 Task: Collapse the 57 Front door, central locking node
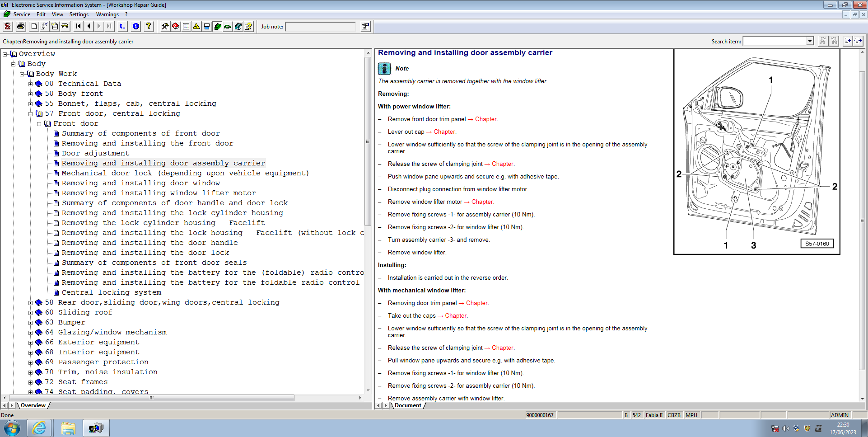[x=31, y=114]
